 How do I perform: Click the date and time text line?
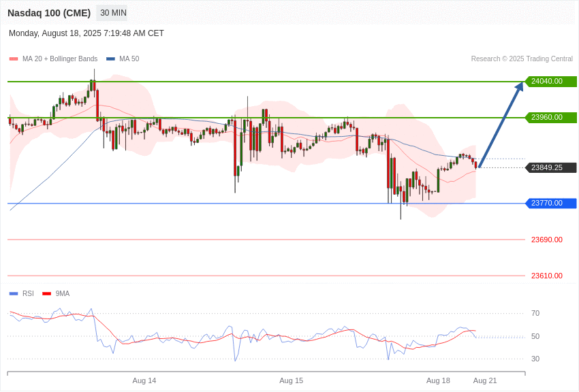click(87, 33)
